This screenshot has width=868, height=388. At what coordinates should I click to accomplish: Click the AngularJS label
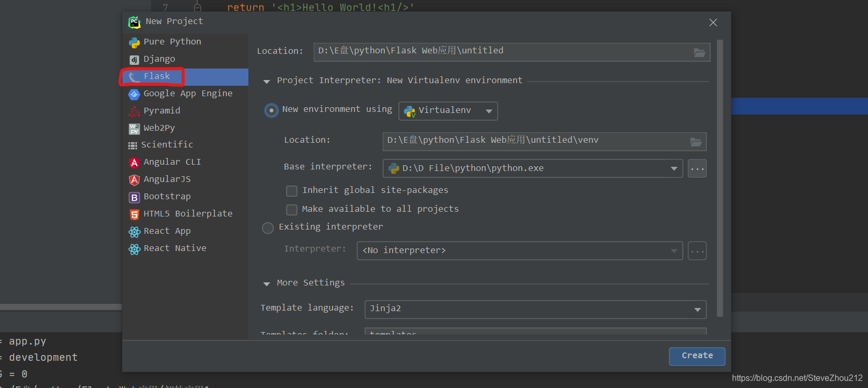click(167, 179)
